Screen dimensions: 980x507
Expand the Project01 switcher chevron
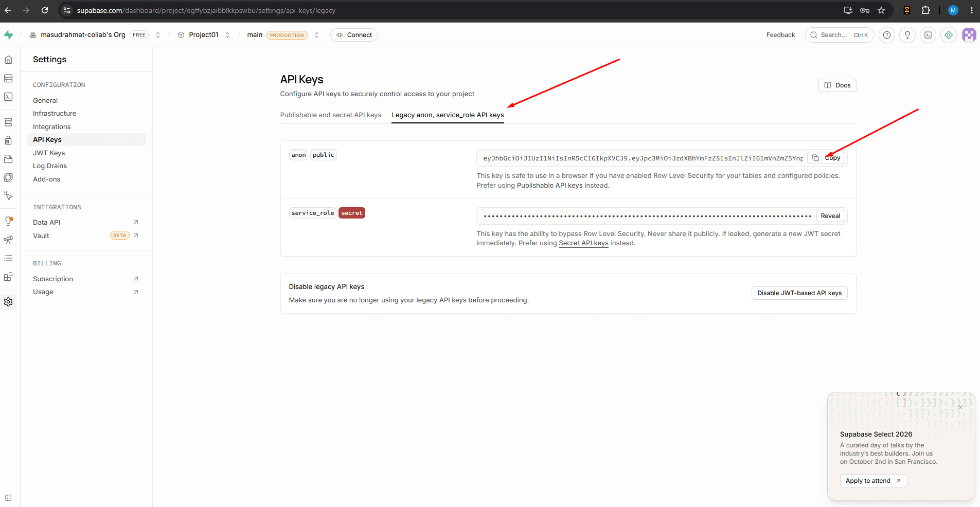(x=227, y=35)
